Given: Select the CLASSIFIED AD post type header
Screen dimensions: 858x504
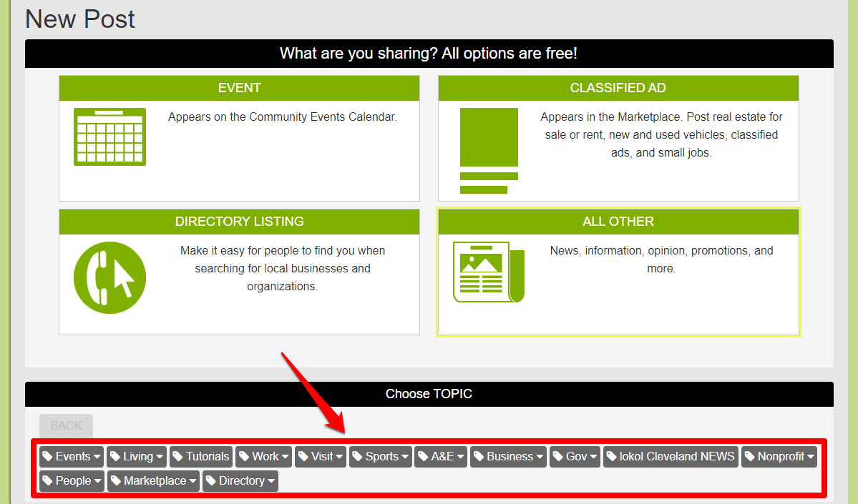Looking at the screenshot, I should [618, 88].
